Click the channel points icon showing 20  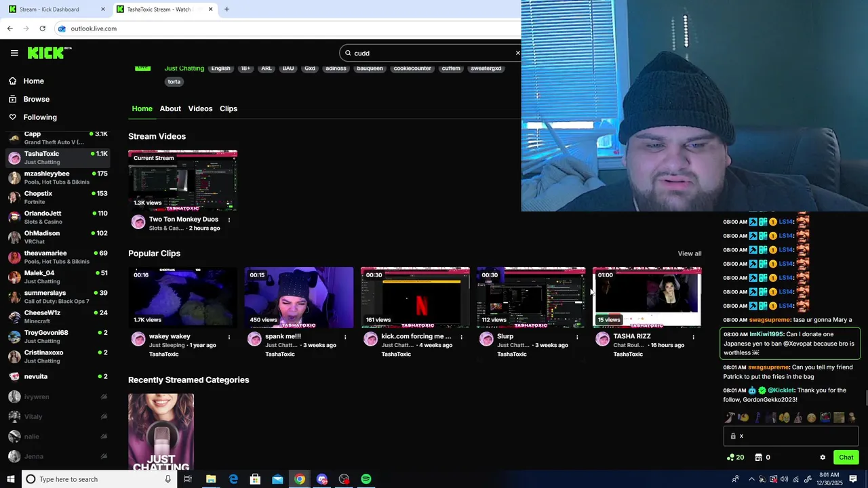click(730, 457)
